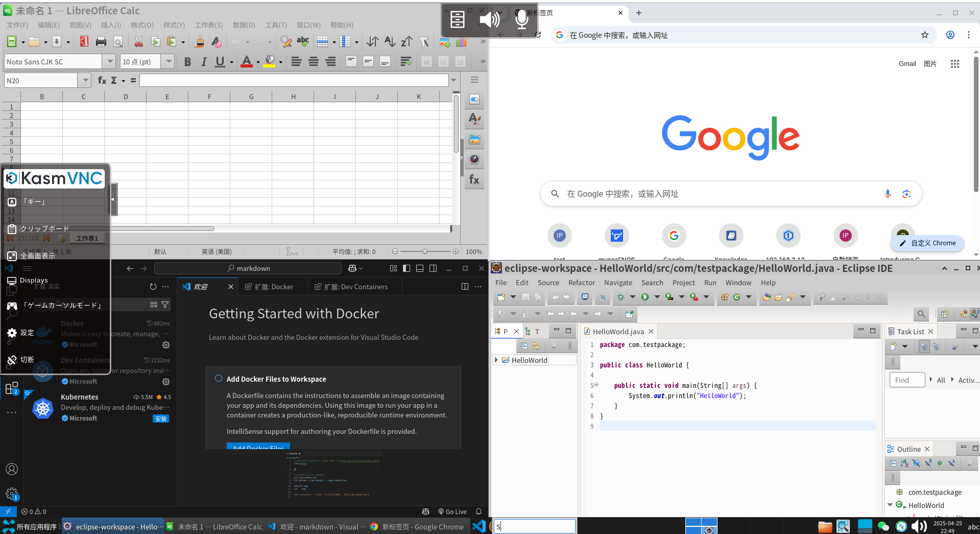
Task: Collapse the HelloWorld class in Outline
Action: coord(890,505)
